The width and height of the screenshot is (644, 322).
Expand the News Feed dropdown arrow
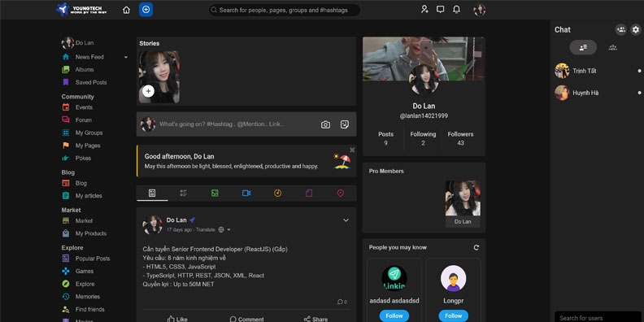(x=126, y=57)
